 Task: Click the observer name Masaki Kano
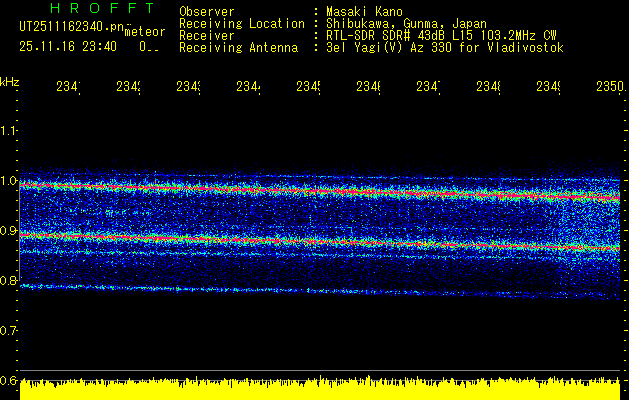click(364, 11)
